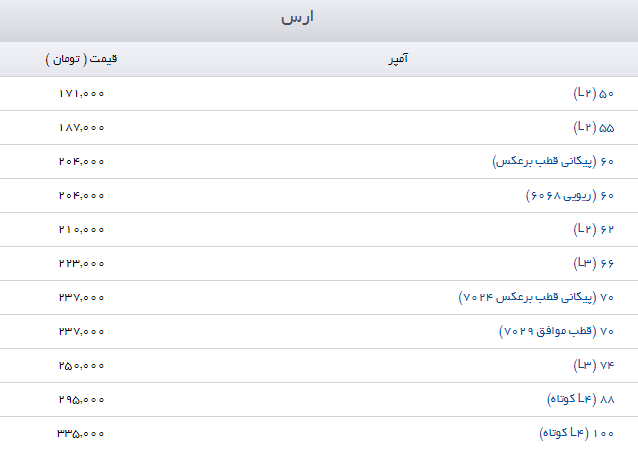Click the 171,000 price cell
The width and height of the screenshot is (638, 449).
pos(82,93)
